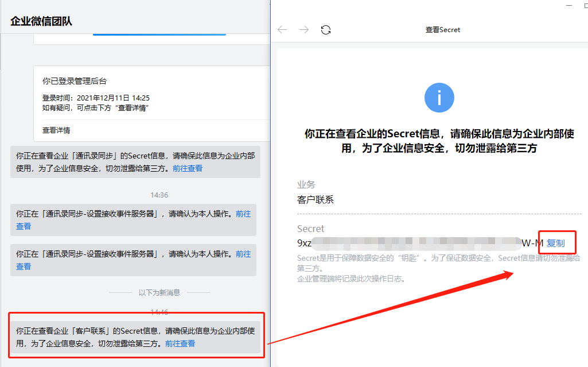Click the forward navigation arrow
This screenshot has height=367, width=588.
coord(304,30)
